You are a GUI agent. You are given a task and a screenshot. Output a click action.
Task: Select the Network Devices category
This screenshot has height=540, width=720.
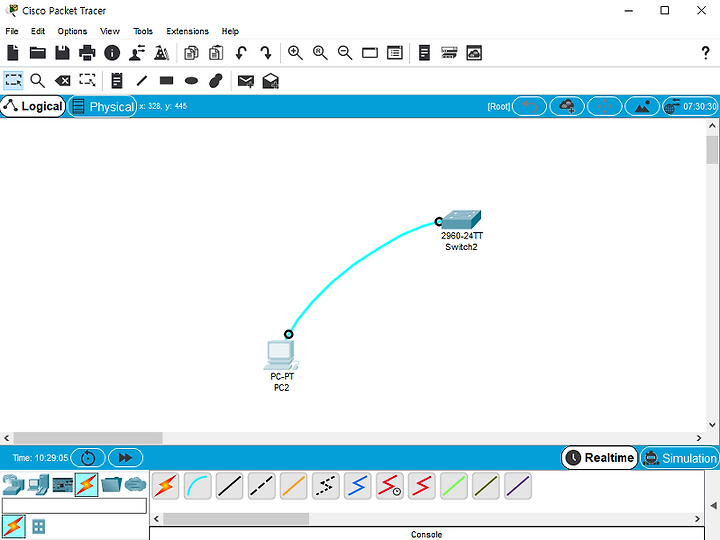(13, 485)
